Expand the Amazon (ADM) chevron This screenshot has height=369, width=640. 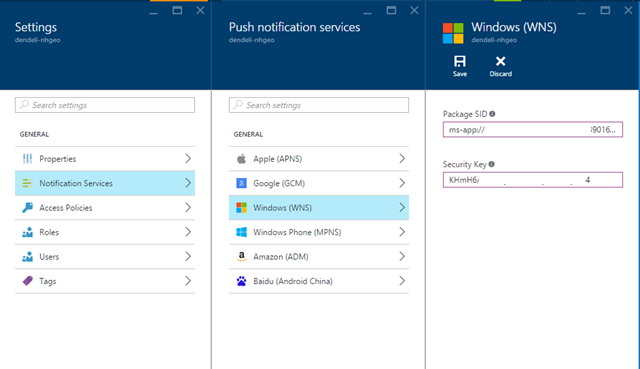point(402,256)
